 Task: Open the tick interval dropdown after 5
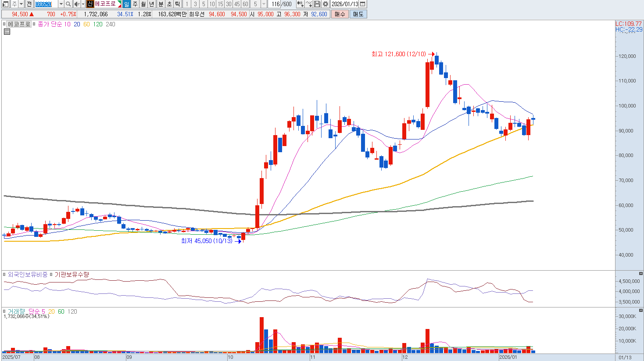click(264, 4)
